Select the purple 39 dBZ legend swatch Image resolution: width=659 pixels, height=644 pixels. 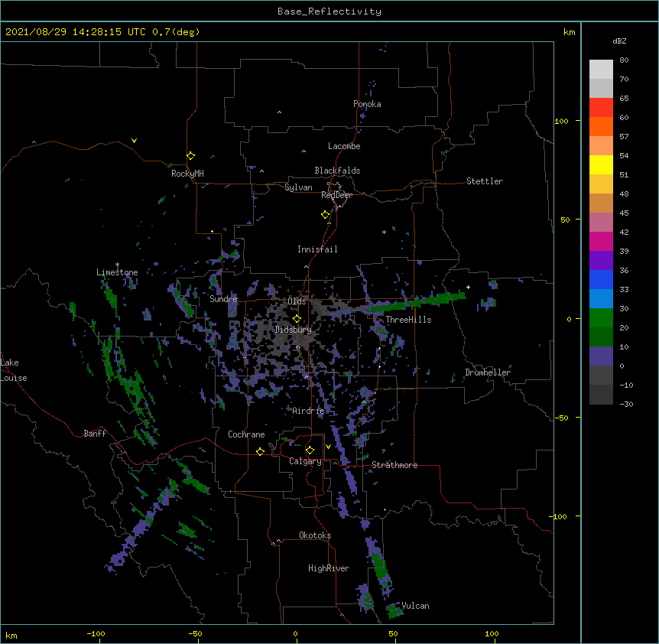point(601,260)
